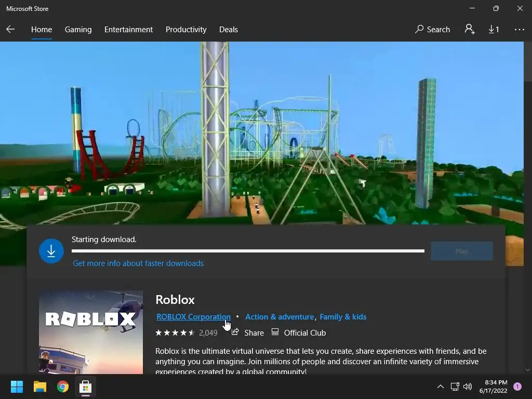
Task: Click the Roblox app thumbnail image
Action: (91, 332)
